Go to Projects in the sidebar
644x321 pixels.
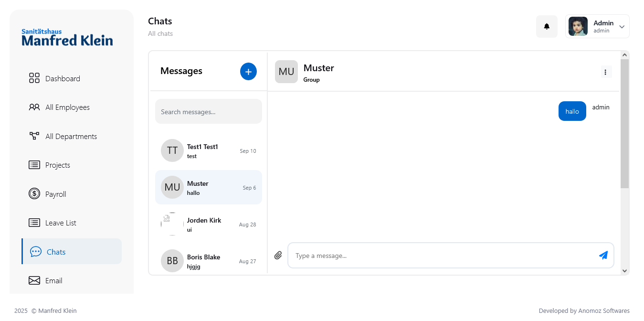[x=57, y=165]
